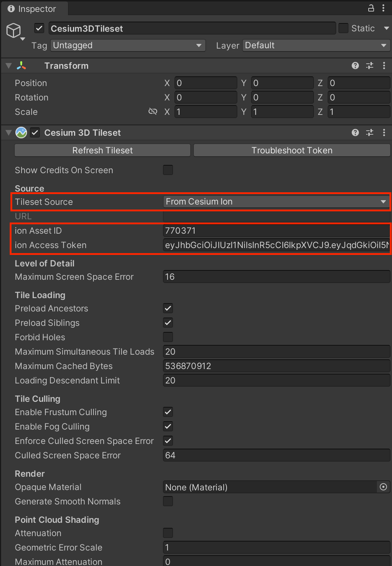Open Transform component help reference
392x566 pixels.
[355, 66]
